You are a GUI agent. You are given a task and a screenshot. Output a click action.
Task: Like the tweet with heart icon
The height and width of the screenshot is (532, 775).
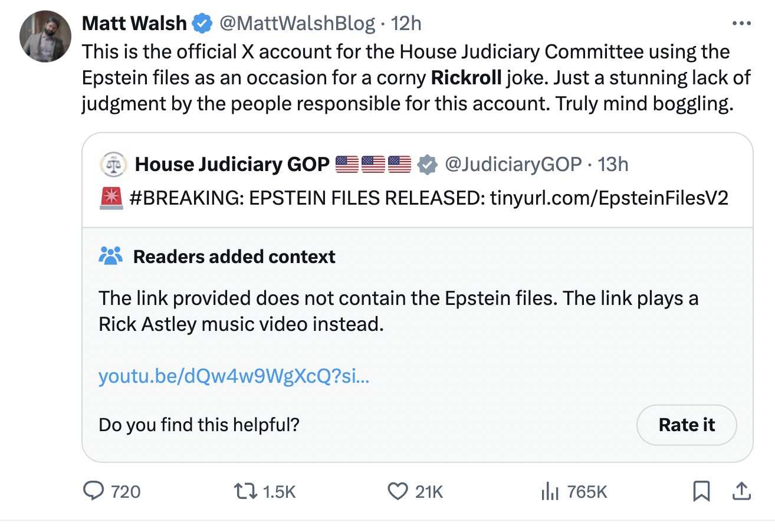click(398, 491)
